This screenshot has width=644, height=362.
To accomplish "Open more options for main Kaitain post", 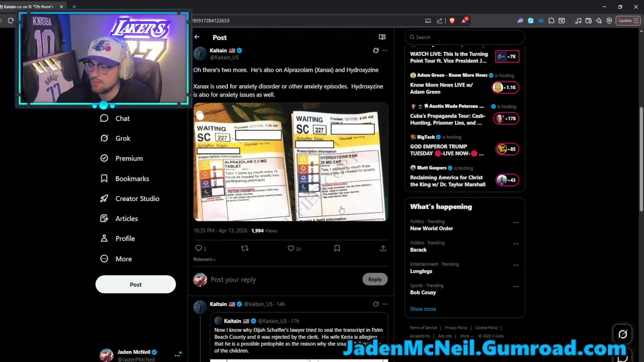I will (x=385, y=50).
